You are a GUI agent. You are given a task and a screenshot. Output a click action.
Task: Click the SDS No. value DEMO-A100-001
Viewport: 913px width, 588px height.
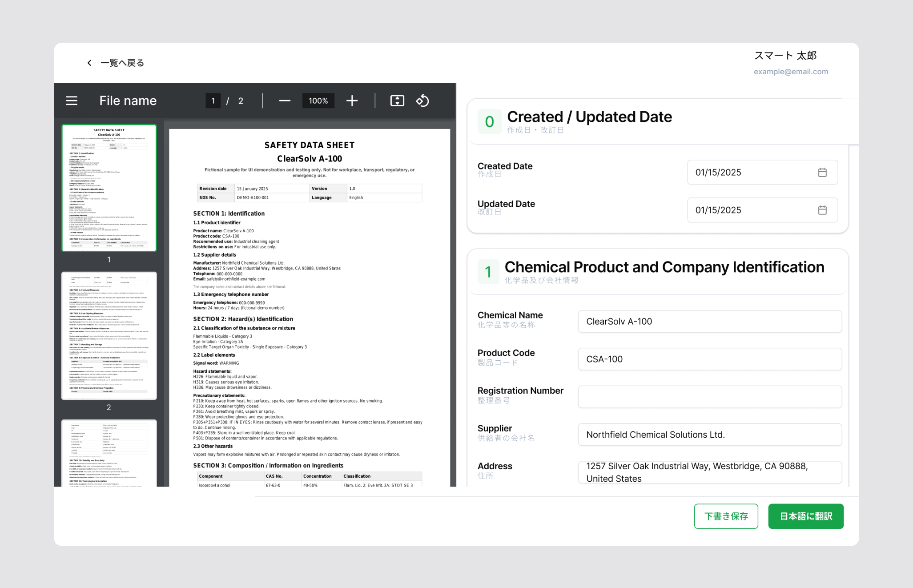click(253, 198)
